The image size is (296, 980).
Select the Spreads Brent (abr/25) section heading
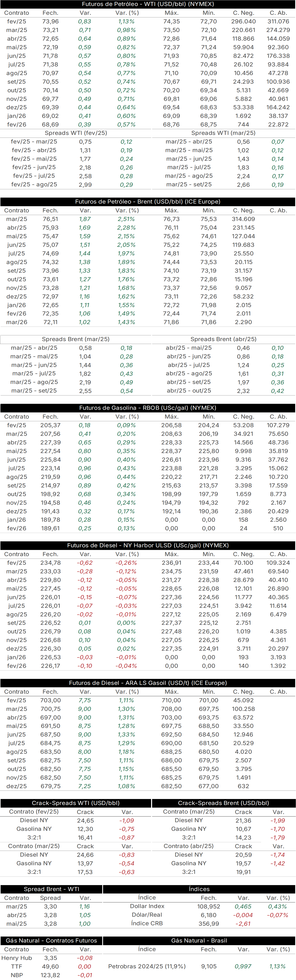tap(224, 339)
